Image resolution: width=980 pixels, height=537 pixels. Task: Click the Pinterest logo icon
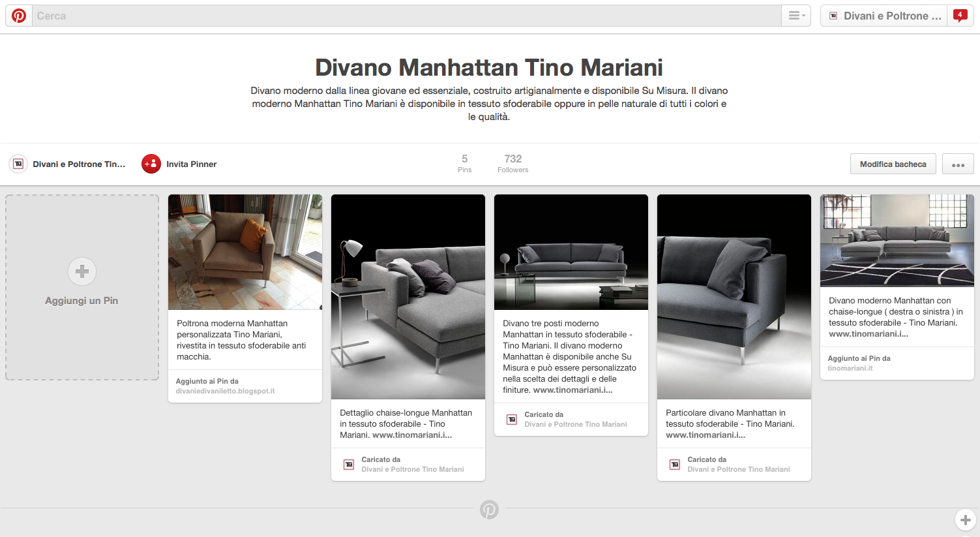click(19, 16)
